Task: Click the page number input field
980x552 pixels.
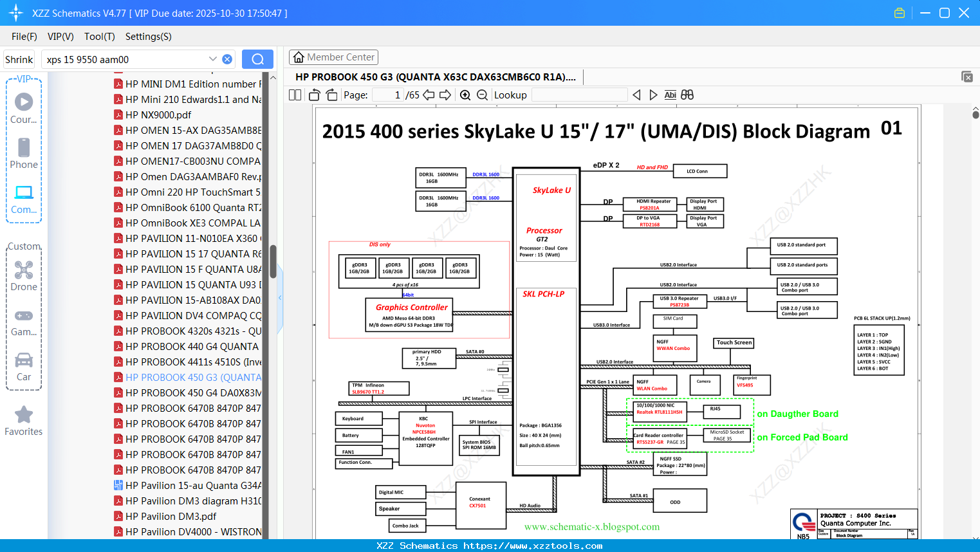Action: coord(388,95)
